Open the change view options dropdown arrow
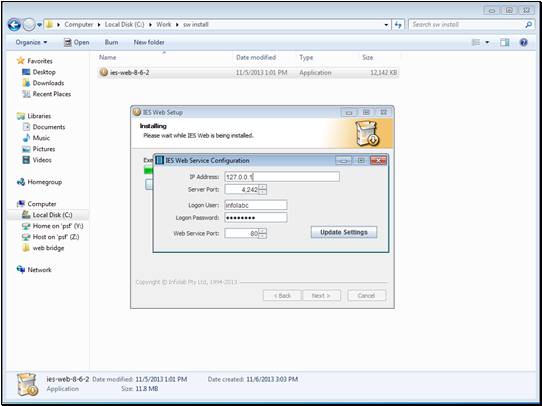542x406 pixels. click(x=487, y=43)
